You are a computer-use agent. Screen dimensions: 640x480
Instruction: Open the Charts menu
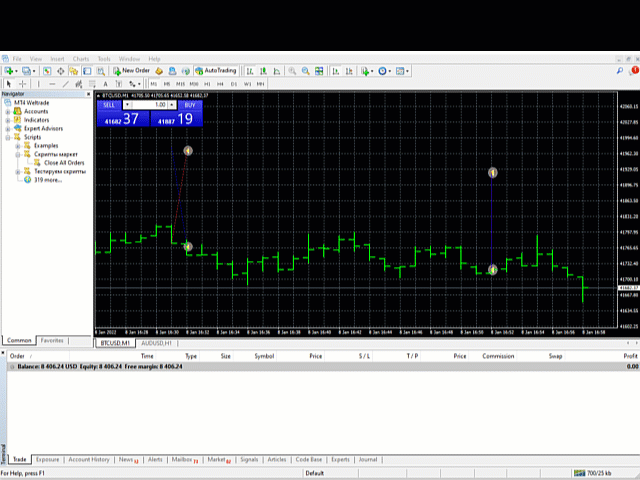81,59
